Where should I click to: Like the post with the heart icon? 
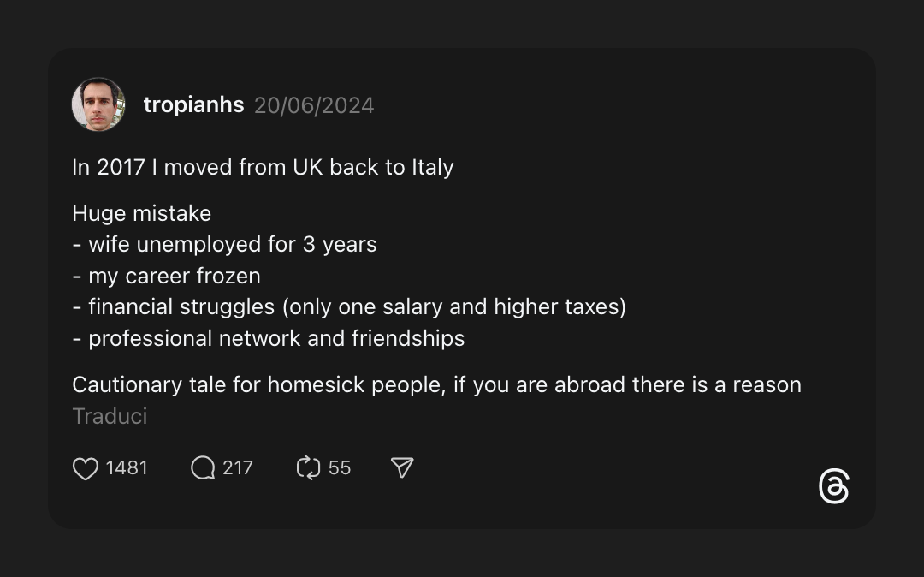coord(86,468)
